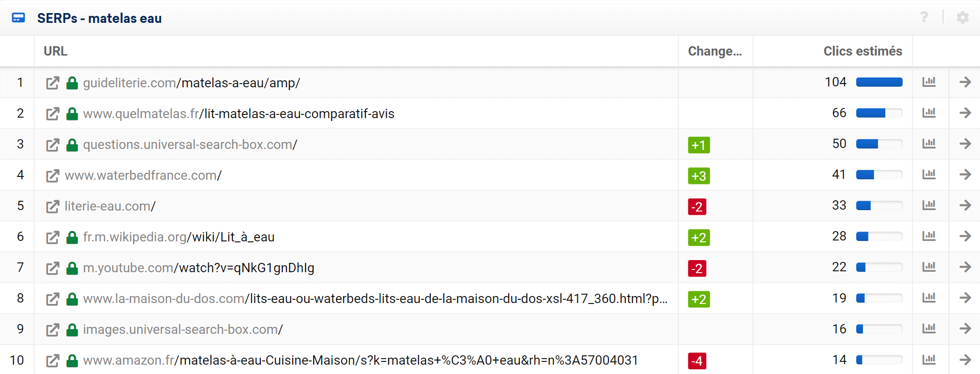
Task: Click arrow icon for waterbedfrance.com row
Action: coord(965,175)
